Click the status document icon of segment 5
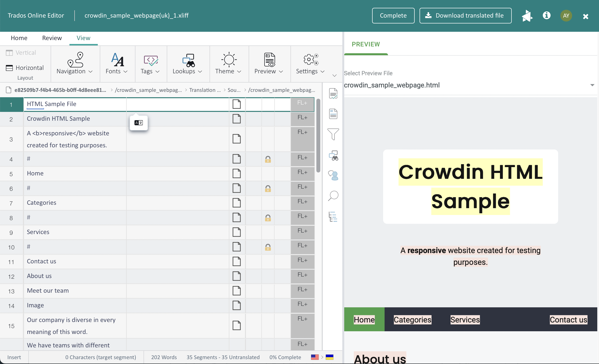The image size is (599, 364). point(236,173)
